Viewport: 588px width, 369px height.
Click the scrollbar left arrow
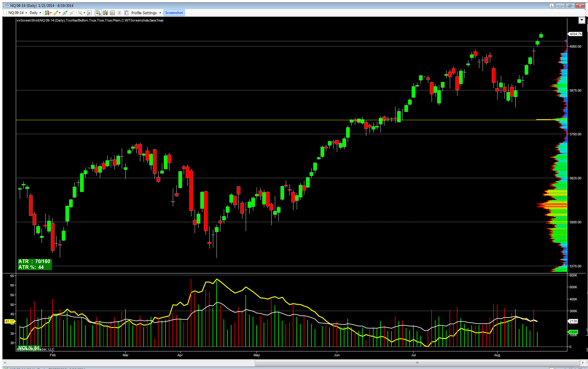pyautogui.click(x=5, y=363)
